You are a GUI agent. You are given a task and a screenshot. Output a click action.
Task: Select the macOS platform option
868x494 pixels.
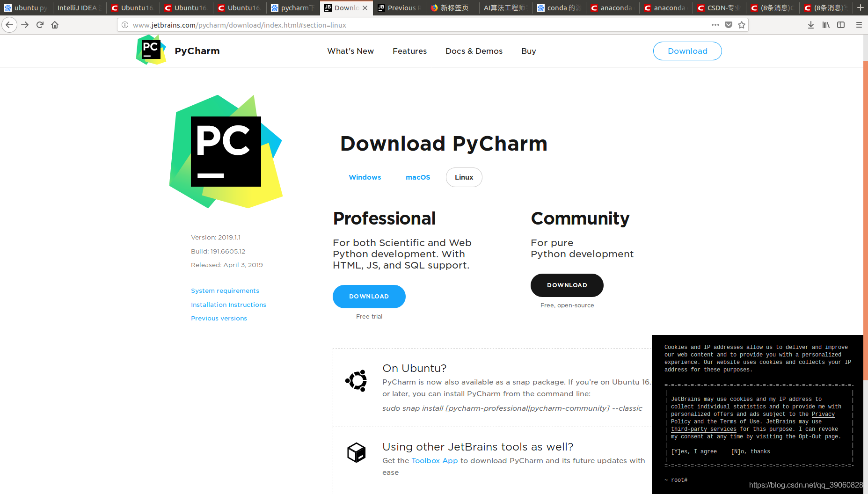[418, 177]
